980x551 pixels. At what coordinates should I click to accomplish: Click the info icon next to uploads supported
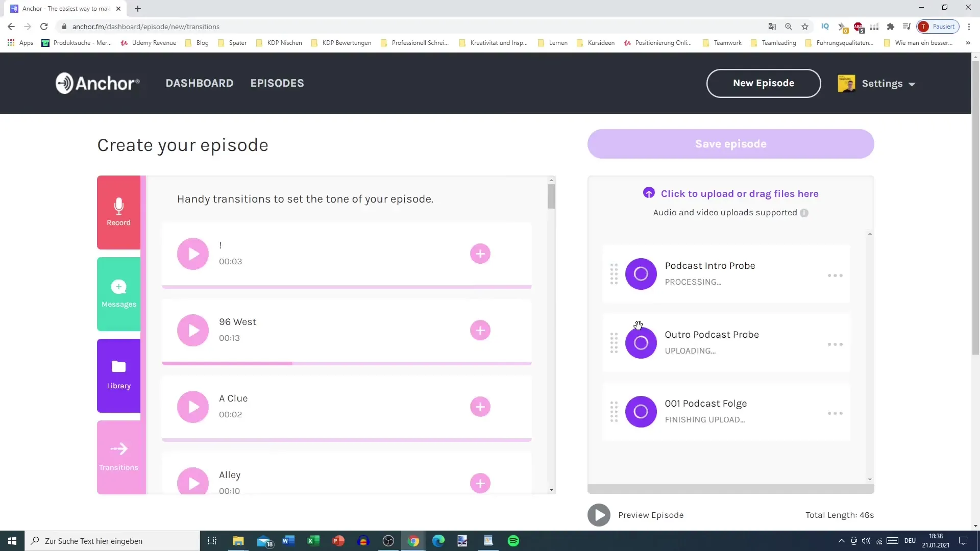click(x=804, y=213)
